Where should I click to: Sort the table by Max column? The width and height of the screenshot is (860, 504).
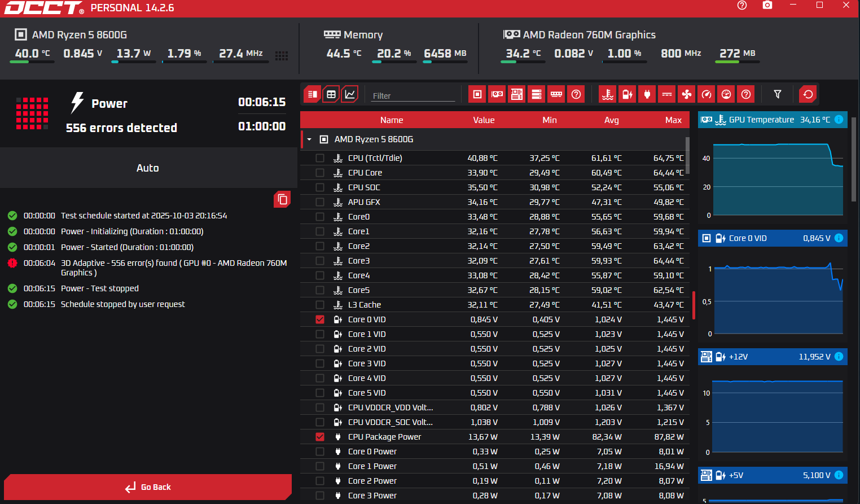tap(673, 120)
